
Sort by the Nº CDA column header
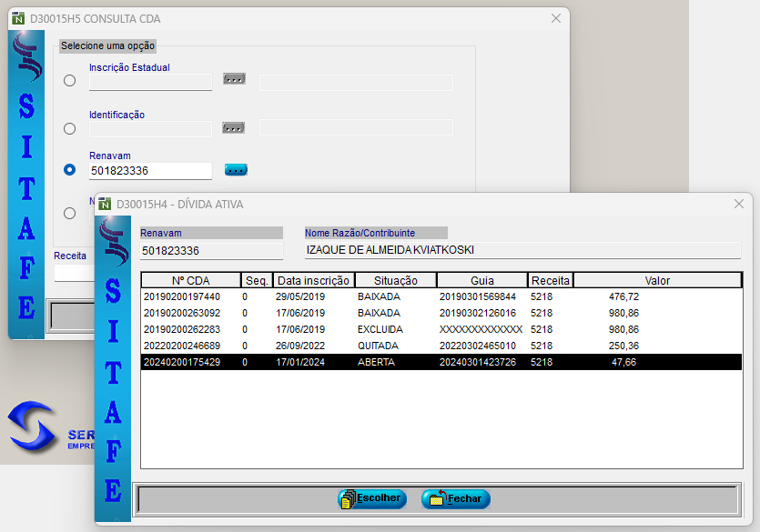coord(190,280)
